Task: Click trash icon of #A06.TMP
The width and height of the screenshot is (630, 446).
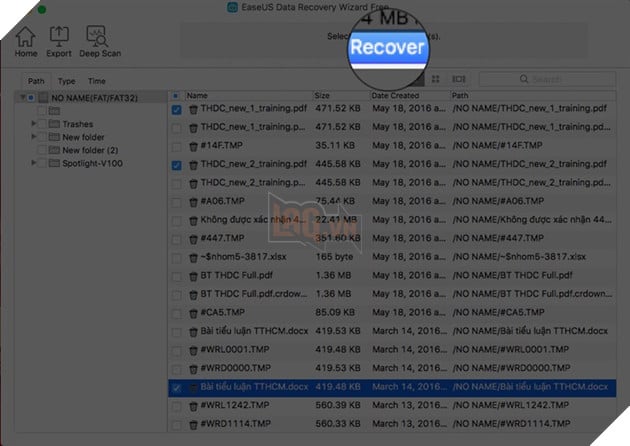Action: 193,202
